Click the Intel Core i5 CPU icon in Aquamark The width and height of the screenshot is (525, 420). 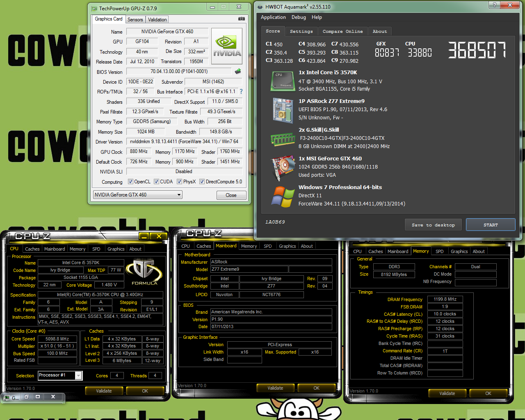[283, 81]
